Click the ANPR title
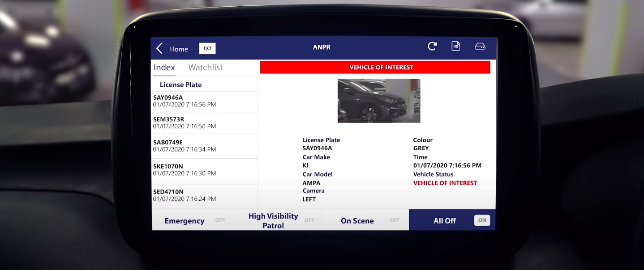 [x=322, y=47]
